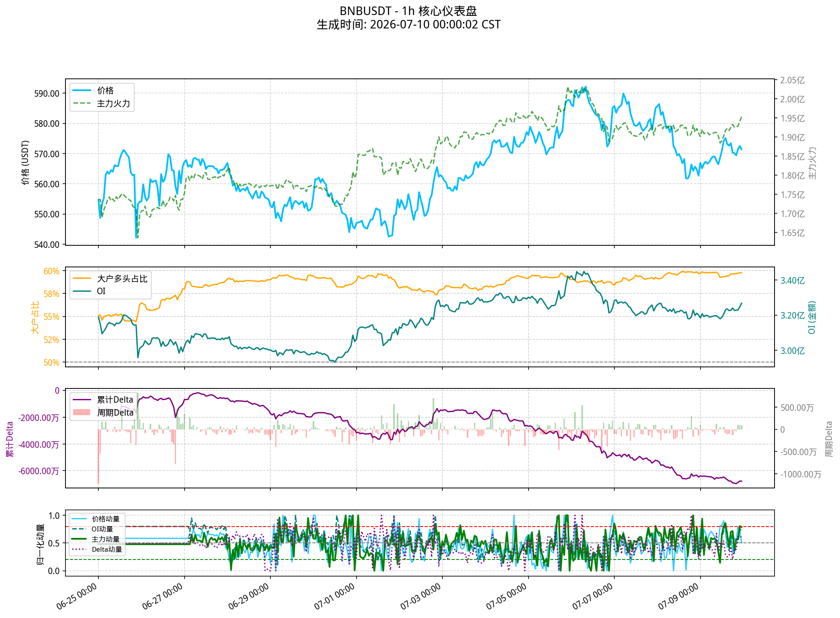Click the "60%" tick label
Screen dimensions: 840x618
(52, 271)
